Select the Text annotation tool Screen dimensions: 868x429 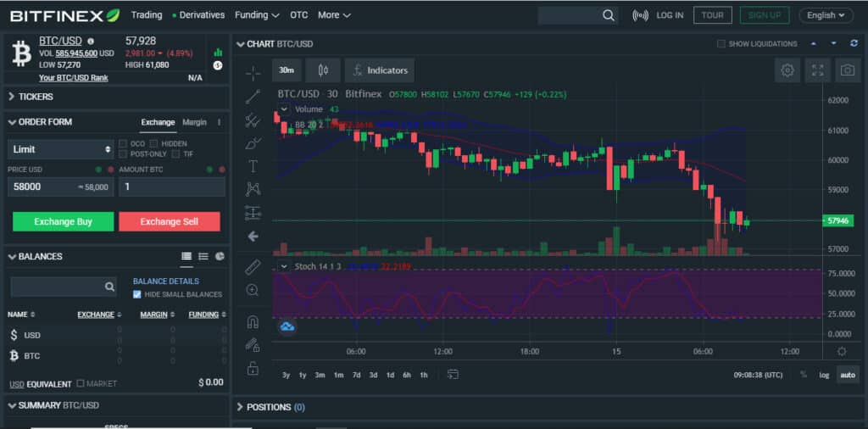point(253,166)
